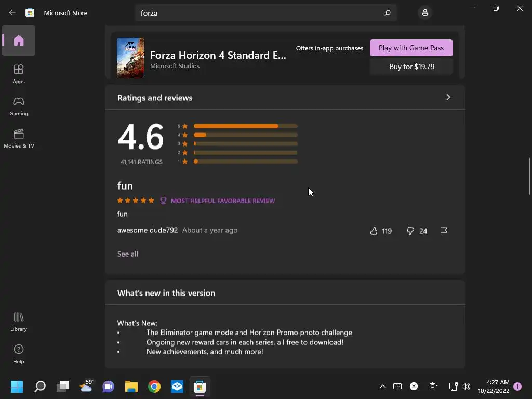Image resolution: width=532 pixels, height=399 pixels.
Task: Report the review using flag icon
Action: pyautogui.click(x=444, y=231)
